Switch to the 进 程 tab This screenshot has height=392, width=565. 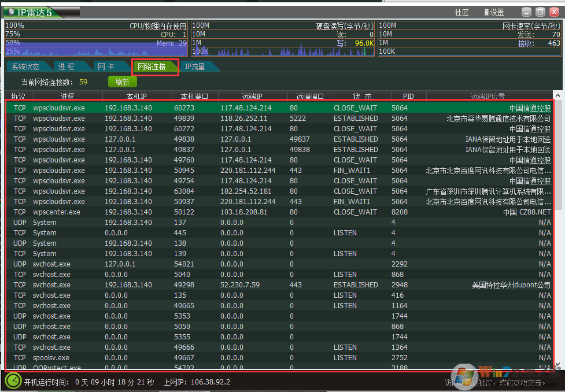coord(66,66)
